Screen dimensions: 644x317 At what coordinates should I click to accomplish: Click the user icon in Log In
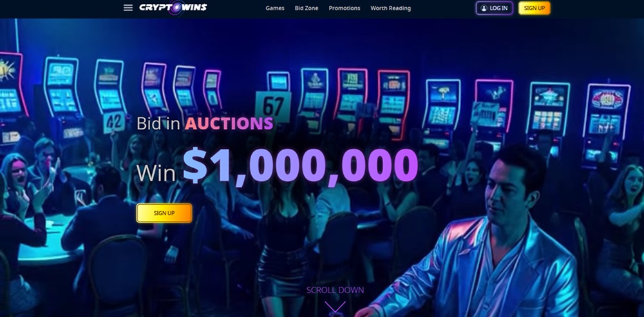pyautogui.click(x=484, y=8)
